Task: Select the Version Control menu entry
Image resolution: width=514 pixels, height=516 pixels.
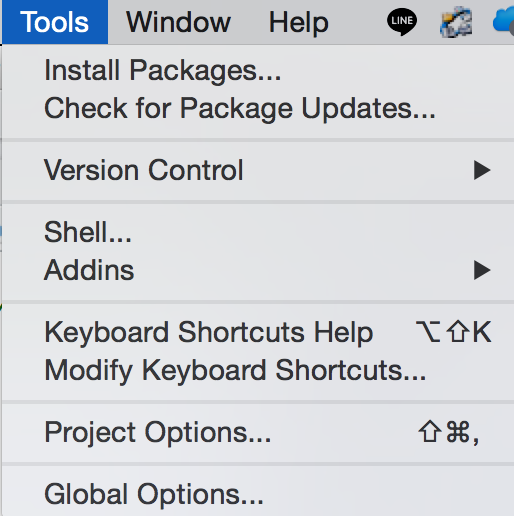Action: [x=258, y=170]
